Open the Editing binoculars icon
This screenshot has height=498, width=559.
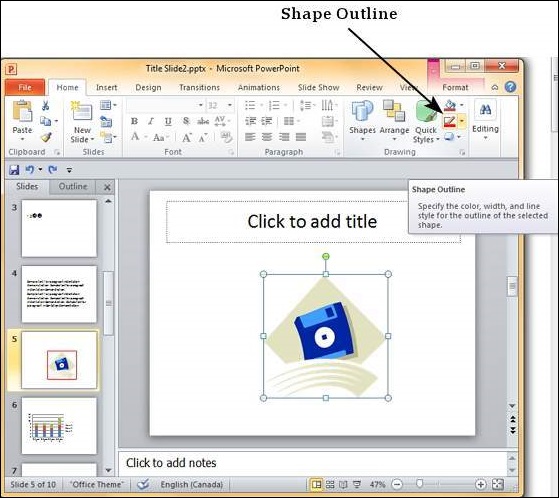click(485, 110)
